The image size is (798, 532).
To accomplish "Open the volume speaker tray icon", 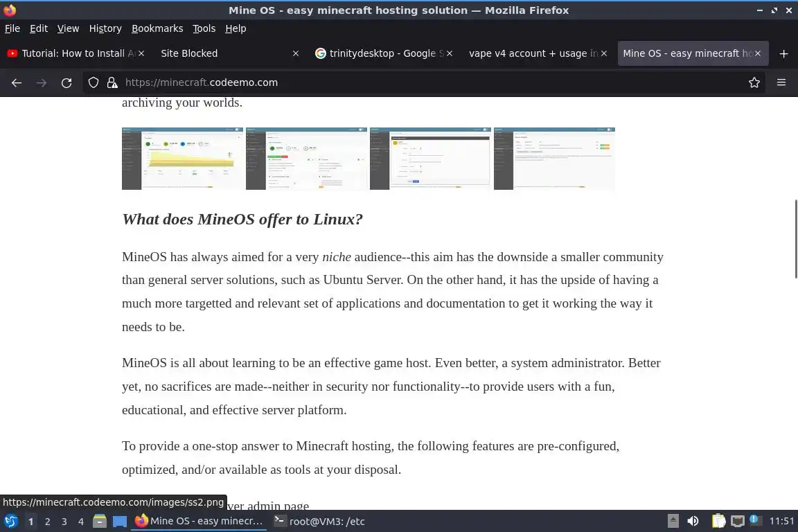I will (693, 522).
